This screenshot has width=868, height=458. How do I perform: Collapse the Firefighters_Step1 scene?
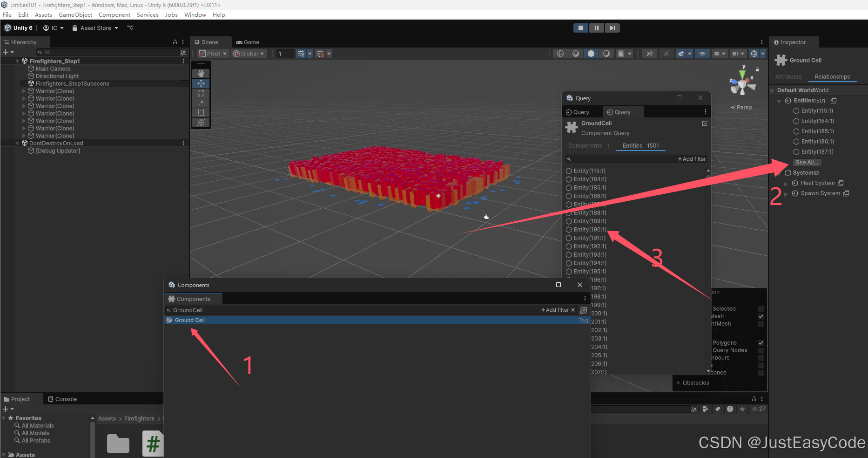(18, 61)
